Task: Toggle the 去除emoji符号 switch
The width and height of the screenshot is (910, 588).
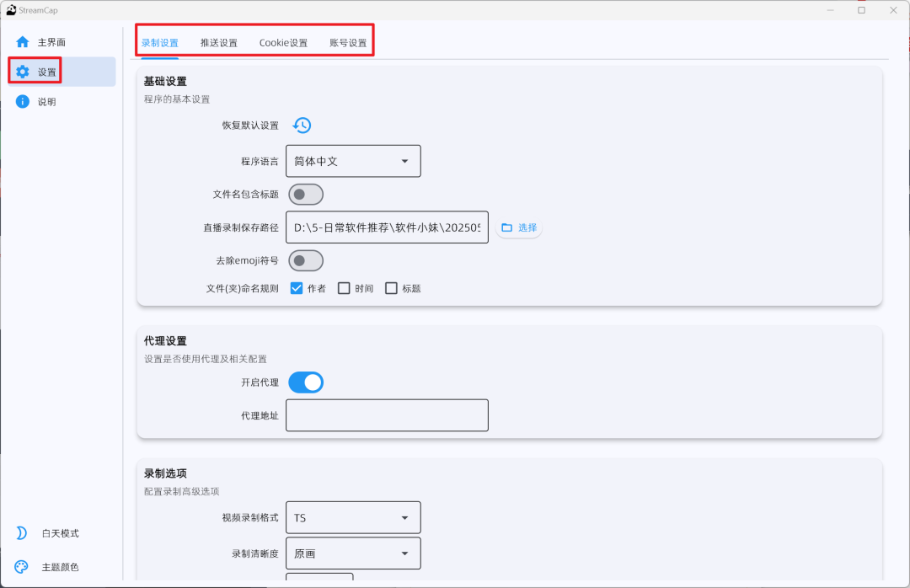Action: tap(306, 260)
